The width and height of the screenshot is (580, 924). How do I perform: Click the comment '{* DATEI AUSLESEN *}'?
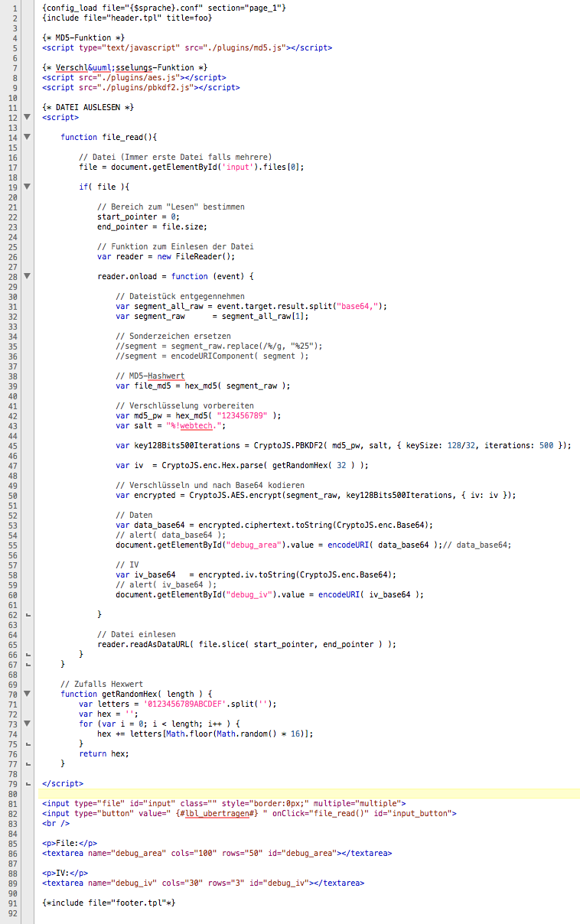[x=89, y=107]
